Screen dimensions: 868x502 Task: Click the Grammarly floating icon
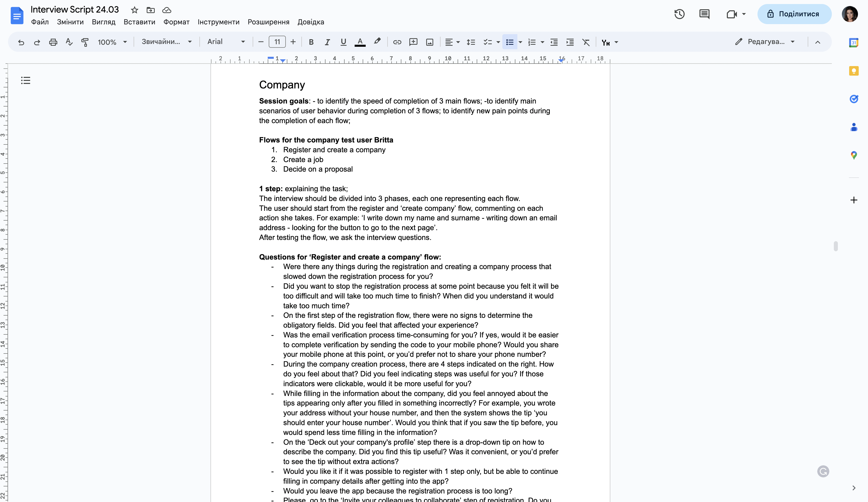pyautogui.click(x=823, y=471)
